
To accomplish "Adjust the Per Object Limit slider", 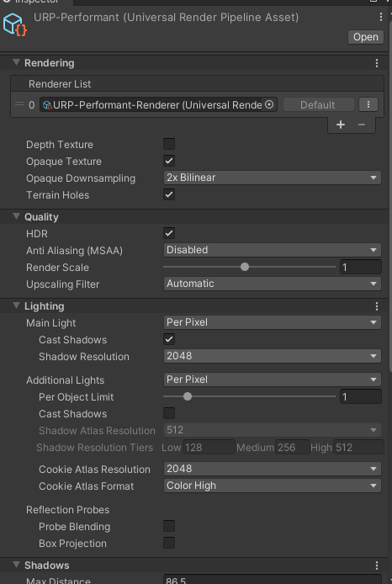I will click(249, 396).
